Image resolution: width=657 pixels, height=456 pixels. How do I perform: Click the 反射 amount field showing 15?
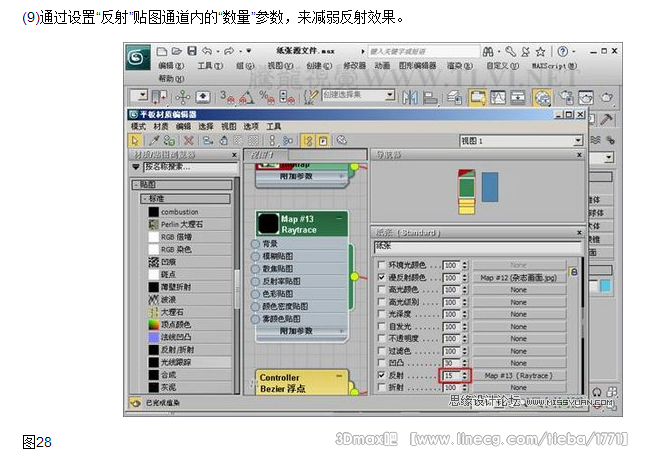(452, 376)
